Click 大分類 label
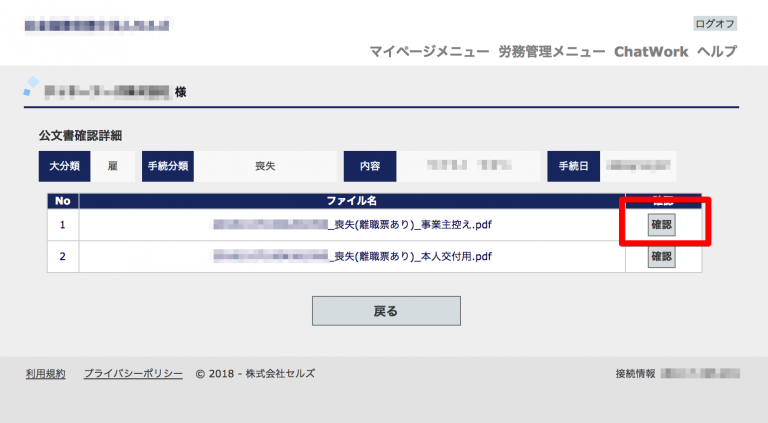The image size is (768, 423). [x=64, y=166]
